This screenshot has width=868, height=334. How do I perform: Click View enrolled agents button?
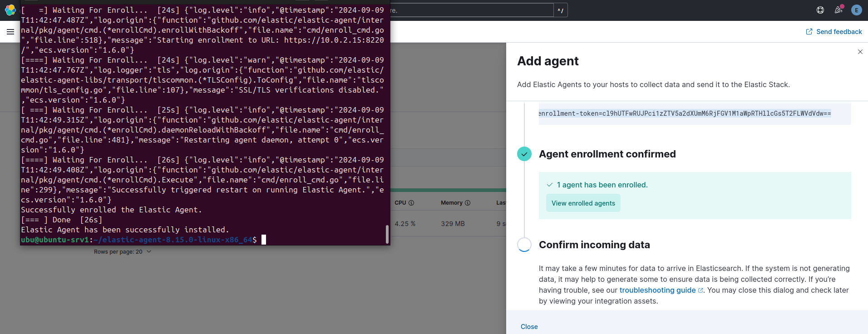583,203
